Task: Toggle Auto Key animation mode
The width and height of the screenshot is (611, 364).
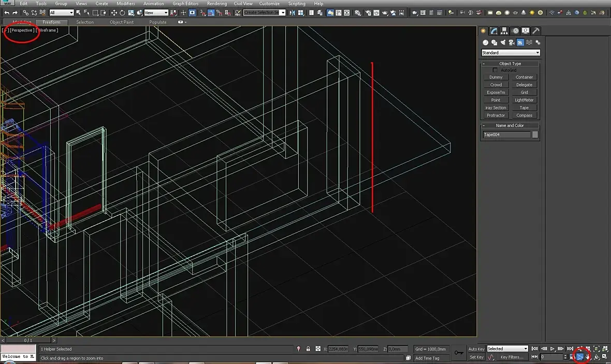Action: (x=476, y=349)
